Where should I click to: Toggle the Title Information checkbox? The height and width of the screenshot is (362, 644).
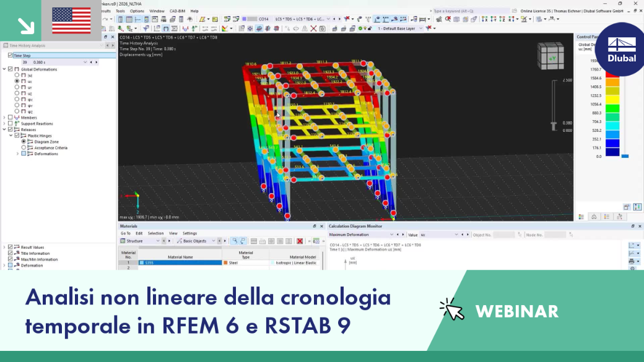[11, 253]
